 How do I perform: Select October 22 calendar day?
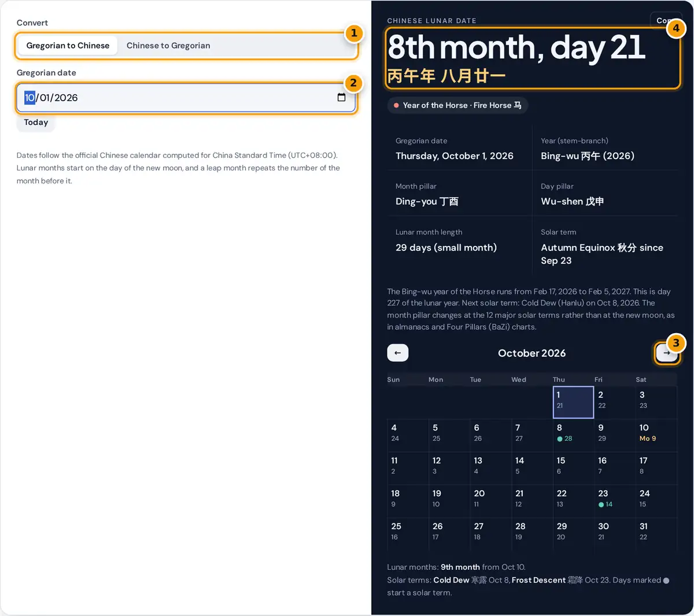coord(573,501)
